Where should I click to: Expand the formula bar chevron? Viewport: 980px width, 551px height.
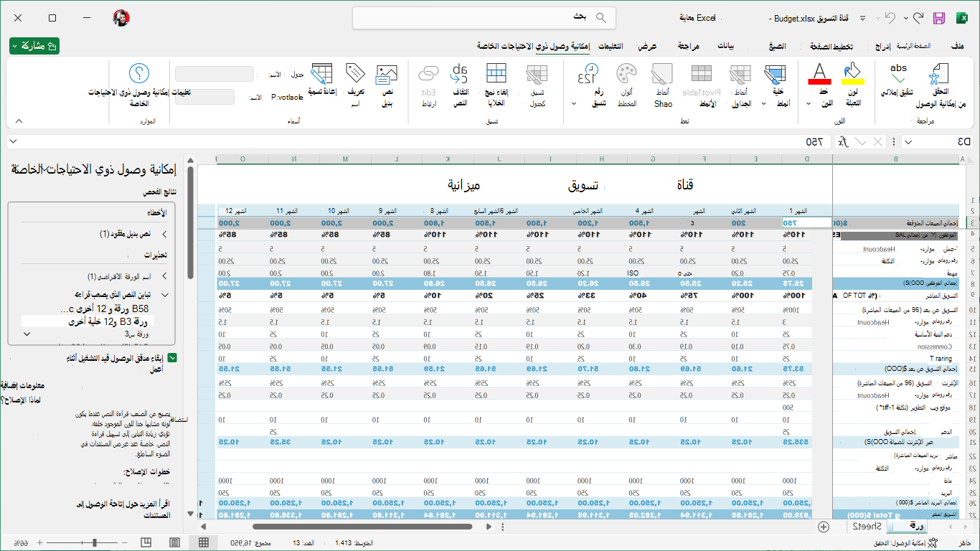point(14,141)
